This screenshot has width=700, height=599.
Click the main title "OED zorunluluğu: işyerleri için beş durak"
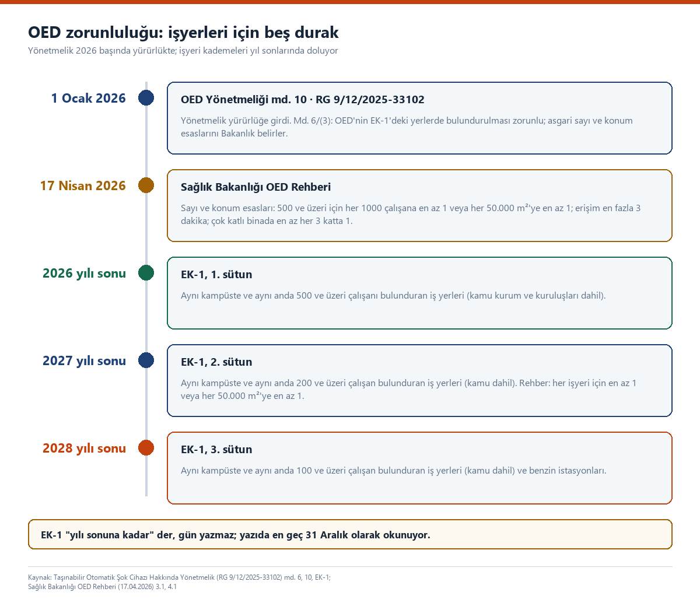[x=183, y=32]
